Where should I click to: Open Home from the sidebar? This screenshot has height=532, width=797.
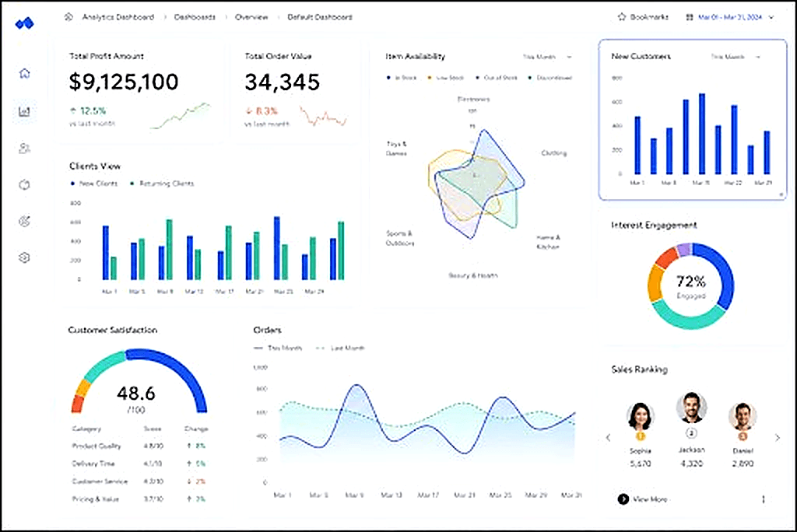tap(24, 74)
